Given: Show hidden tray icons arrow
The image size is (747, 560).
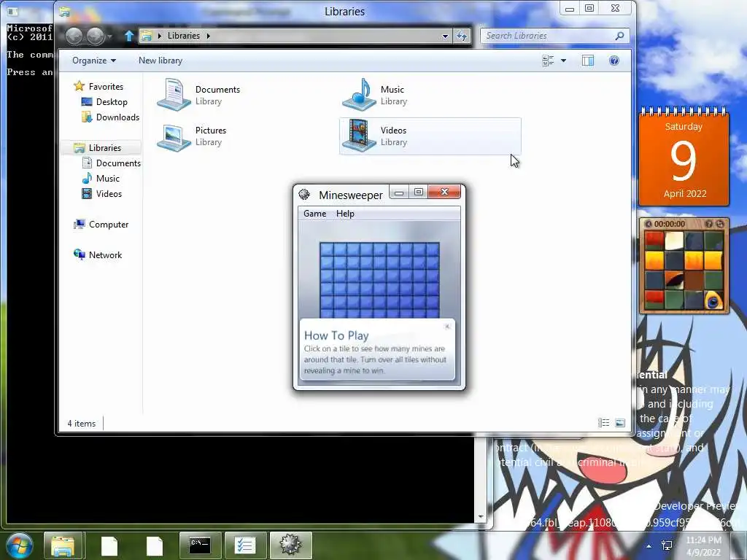Looking at the screenshot, I should (649, 546).
